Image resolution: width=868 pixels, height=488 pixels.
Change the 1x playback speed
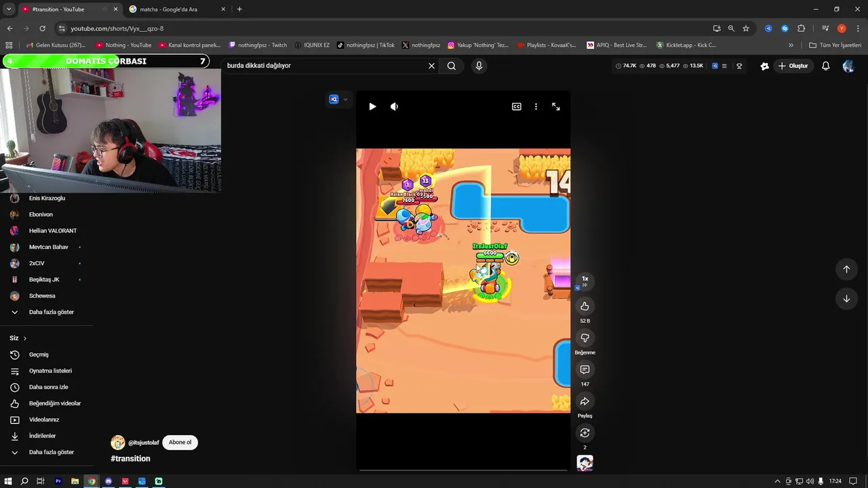[x=585, y=280]
